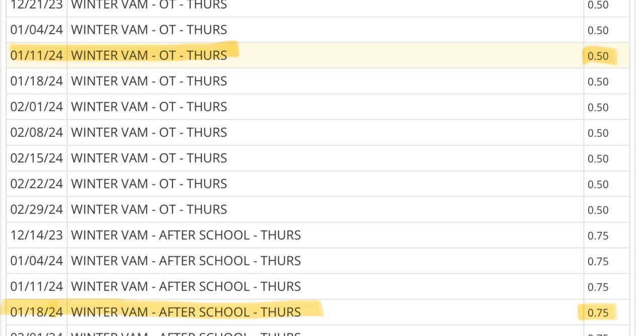The image size is (644, 336).
Task: Select the 01/18/24 WINTER VAM - OT - THURS description
Action: (x=149, y=81)
